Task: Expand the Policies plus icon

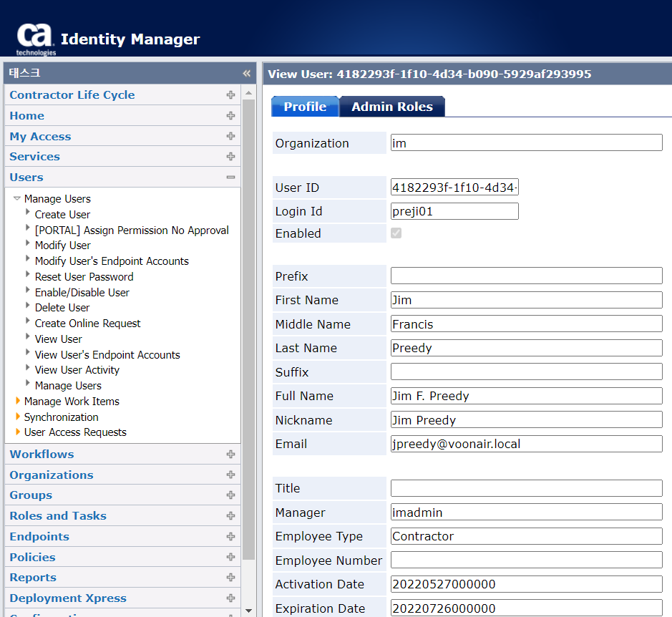Action: pyautogui.click(x=230, y=557)
